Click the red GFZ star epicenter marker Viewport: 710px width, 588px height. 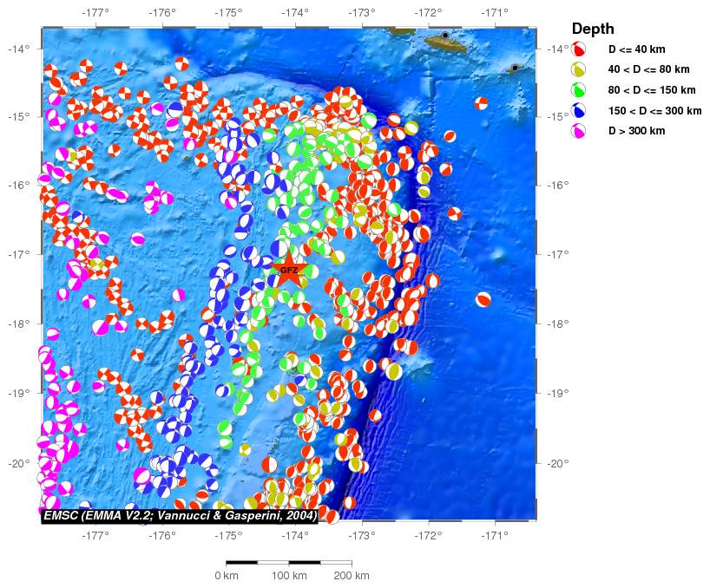click(289, 270)
